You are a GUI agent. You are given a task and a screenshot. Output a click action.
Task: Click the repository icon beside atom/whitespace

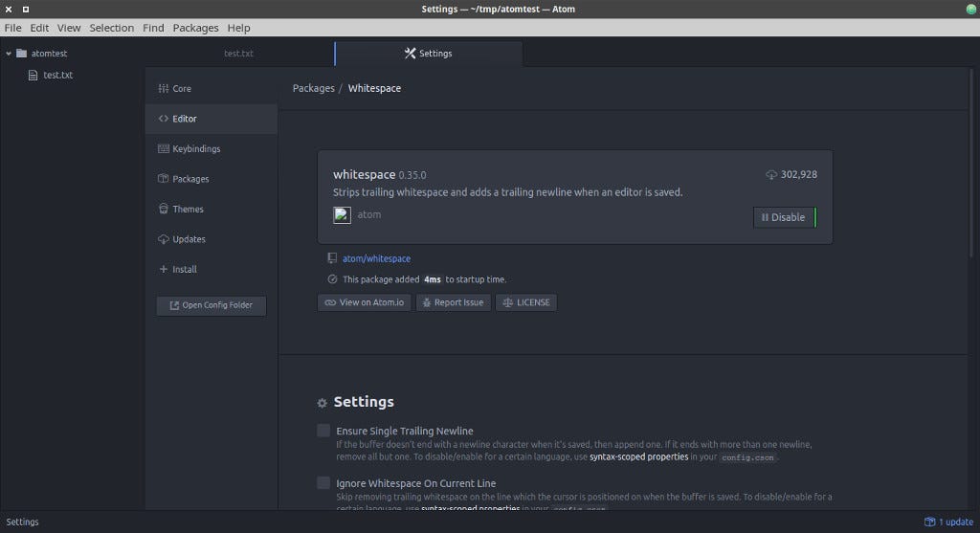(x=332, y=258)
